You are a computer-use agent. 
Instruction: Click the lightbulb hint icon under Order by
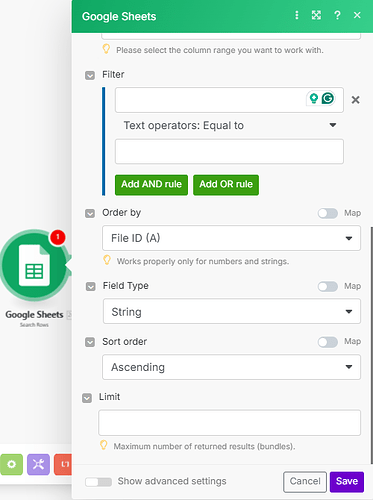tap(107, 260)
